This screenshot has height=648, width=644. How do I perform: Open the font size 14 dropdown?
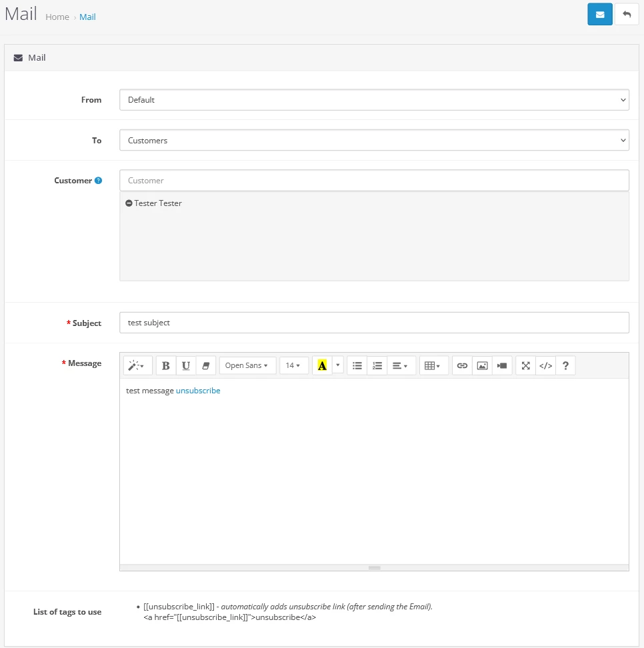coord(293,365)
